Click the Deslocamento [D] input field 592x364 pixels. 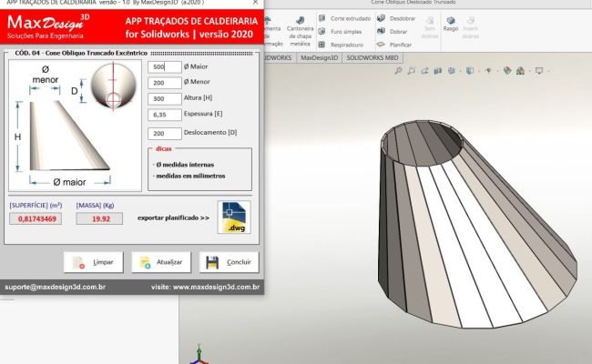click(165, 134)
